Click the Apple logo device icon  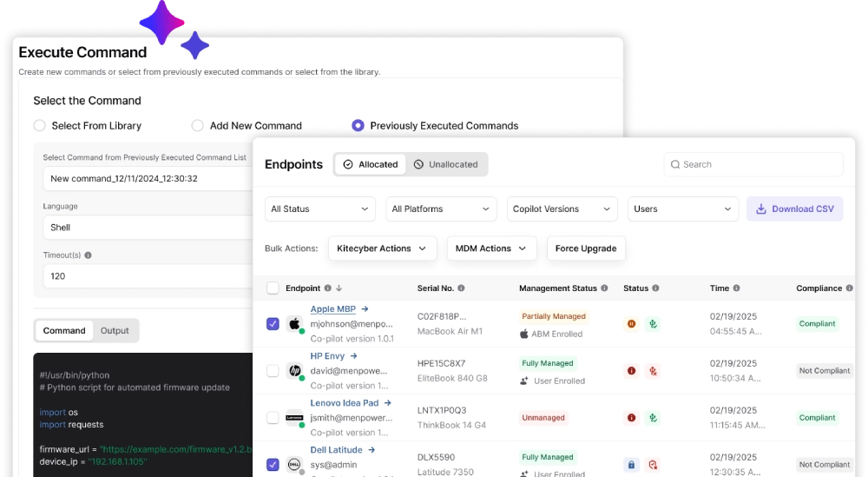pyautogui.click(x=294, y=323)
